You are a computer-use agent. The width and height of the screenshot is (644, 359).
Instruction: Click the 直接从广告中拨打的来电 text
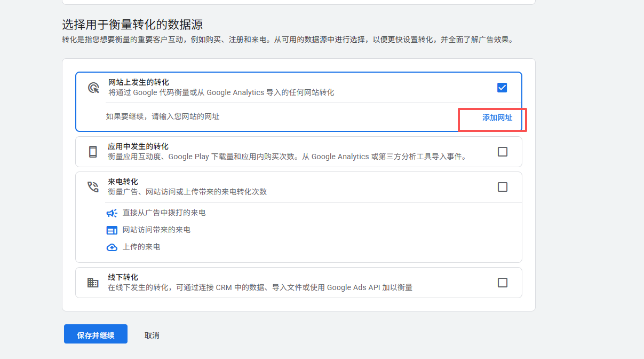point(164,213)
